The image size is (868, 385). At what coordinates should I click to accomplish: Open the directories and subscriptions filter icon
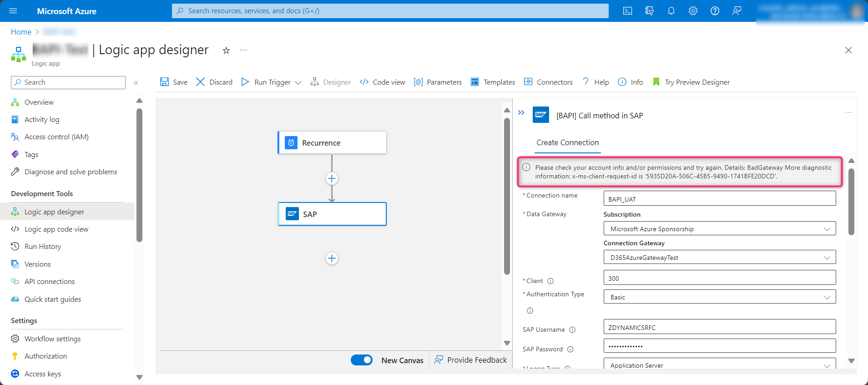tap(649, 11)
